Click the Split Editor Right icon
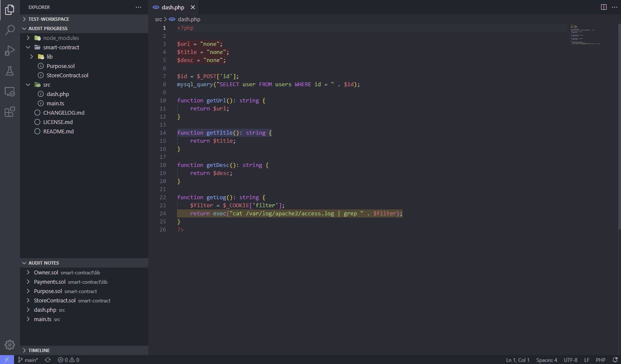 (x=604, y=7)
